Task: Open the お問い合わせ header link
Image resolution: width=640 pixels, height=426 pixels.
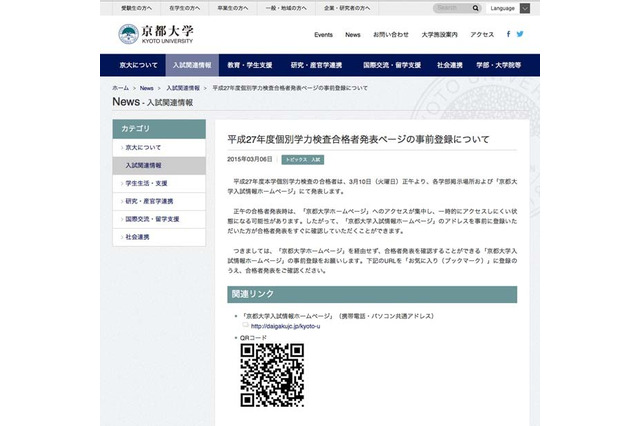Action: (391, 35)
